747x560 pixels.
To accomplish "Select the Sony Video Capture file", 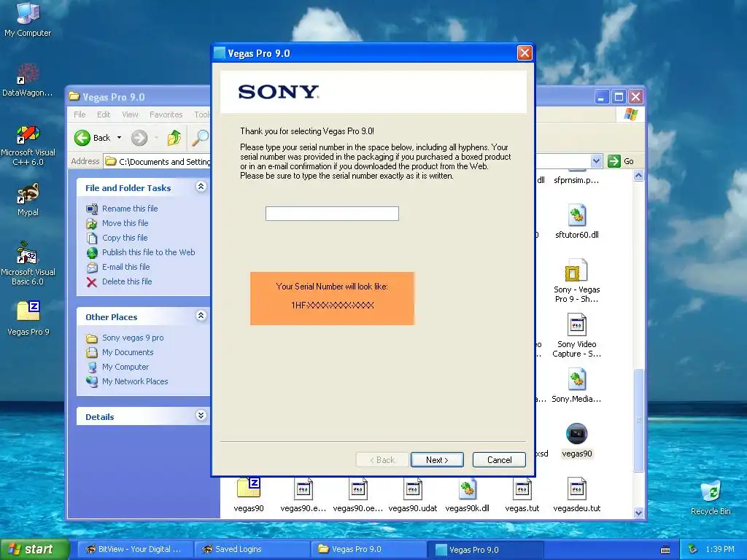I will pyautogui.click(x=576, y=335).
